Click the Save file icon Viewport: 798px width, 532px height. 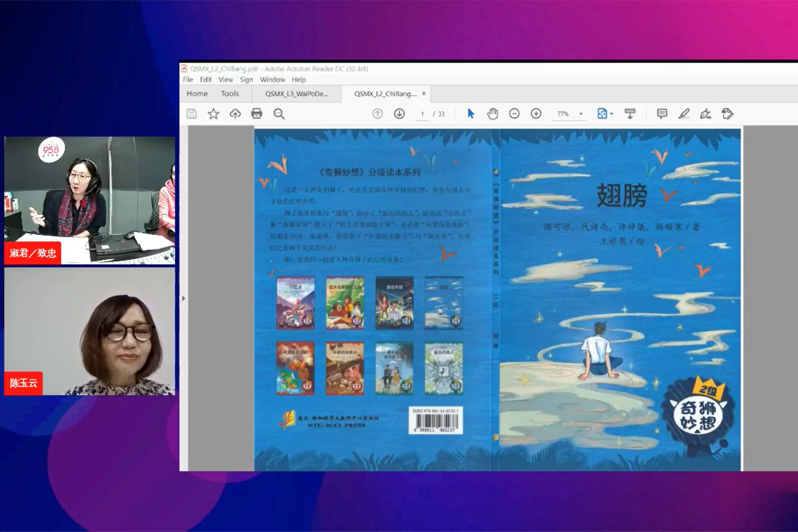(192, 114)
